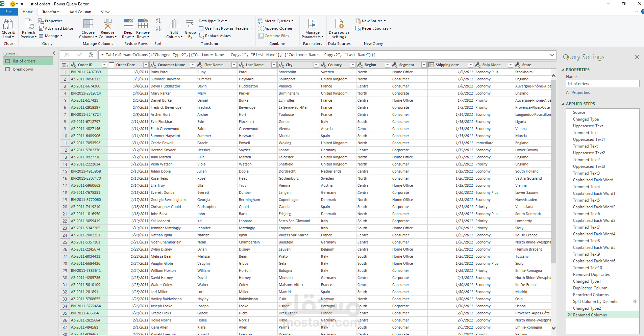The image size is (644, 336).
Task: Switch to the Transform tab
Action: 51,12
